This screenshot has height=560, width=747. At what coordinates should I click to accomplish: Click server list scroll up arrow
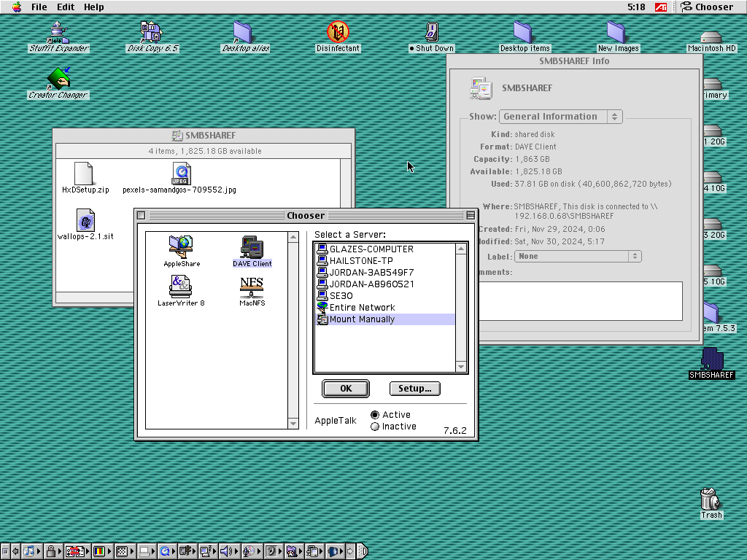461,249
